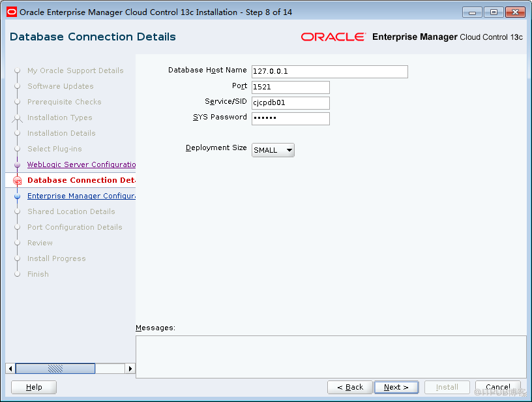This screenshot has height=402, width=532.
Task: Click the Review step
Action: [40, 243]
